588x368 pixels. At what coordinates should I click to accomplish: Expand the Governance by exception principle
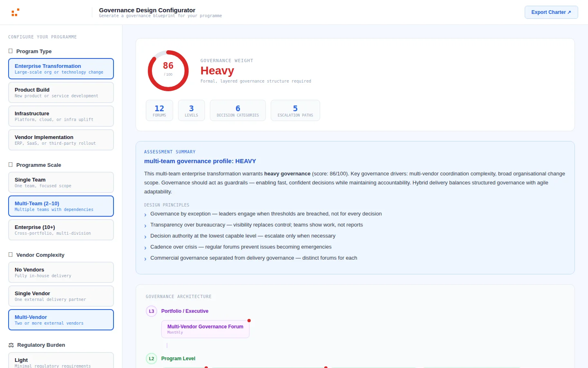(x=265, y=213)
